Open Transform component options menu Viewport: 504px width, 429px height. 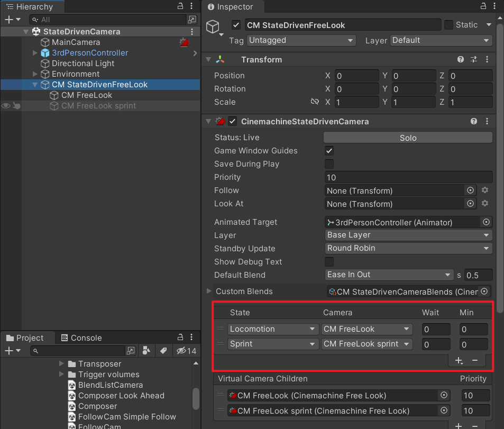point(487,59)
